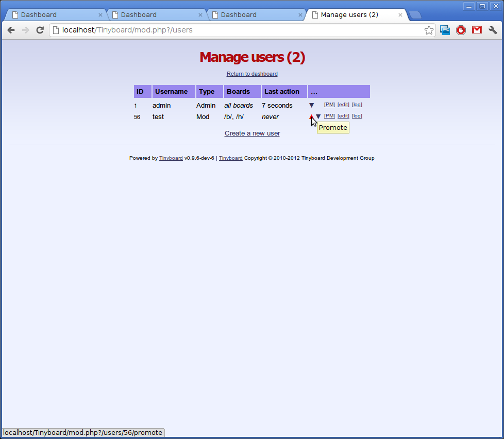Edit the admin user account

click(x=343, y=105)
